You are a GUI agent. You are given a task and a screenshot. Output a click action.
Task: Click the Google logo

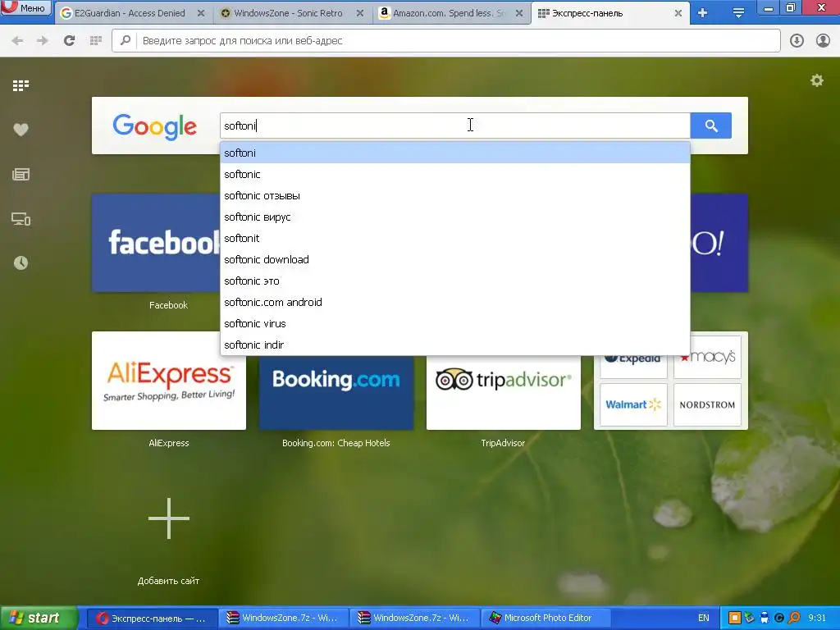pos(155,126)
